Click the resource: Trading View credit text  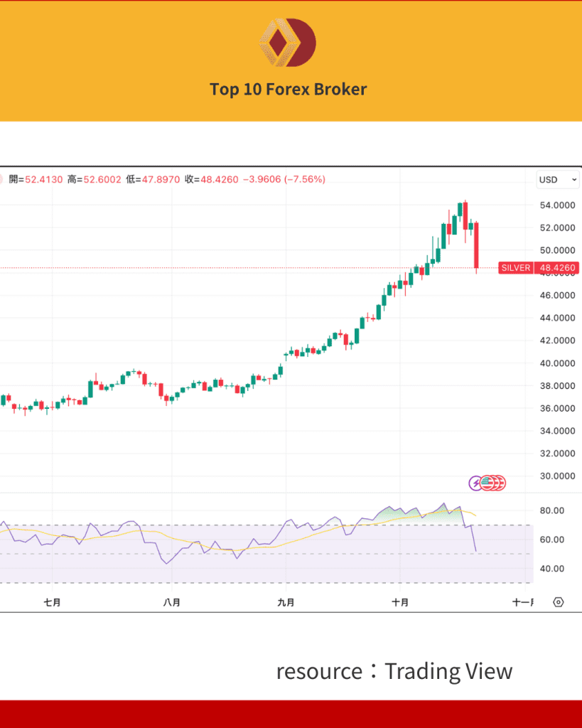(x=394, y=671)
